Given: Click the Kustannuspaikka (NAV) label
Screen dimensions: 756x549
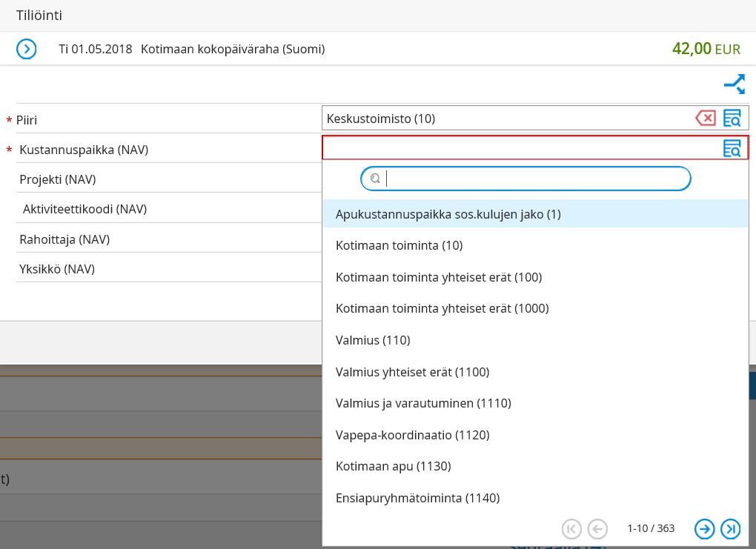Looking at the screenshot, I should pyautogui.click(x=84, y=150).
